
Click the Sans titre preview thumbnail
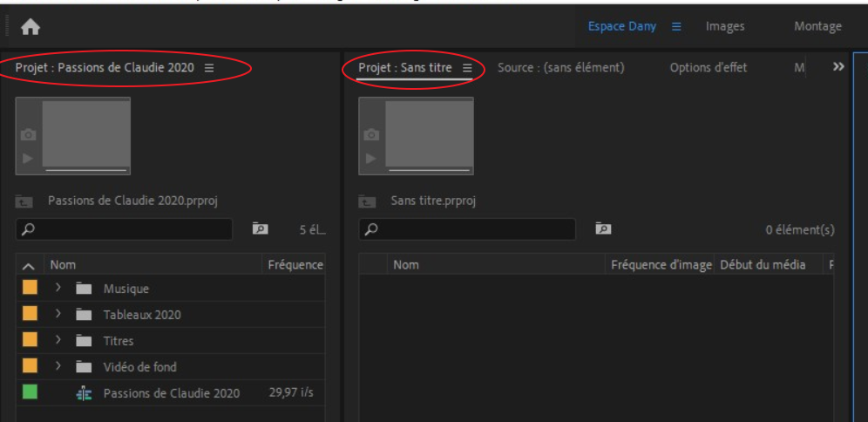click(x=416, y=136)
